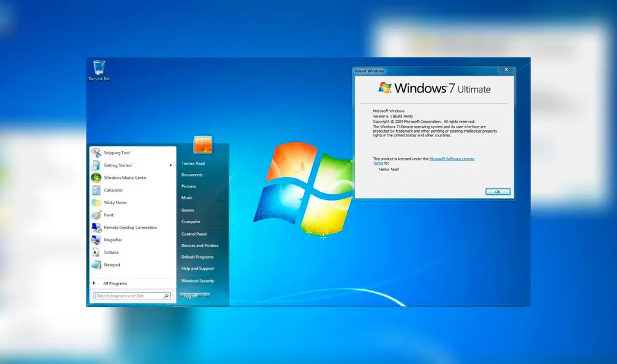Open Taimur Asad user folder
The height and width of the screenshot is (364, 617).
[x=193, y=163]
